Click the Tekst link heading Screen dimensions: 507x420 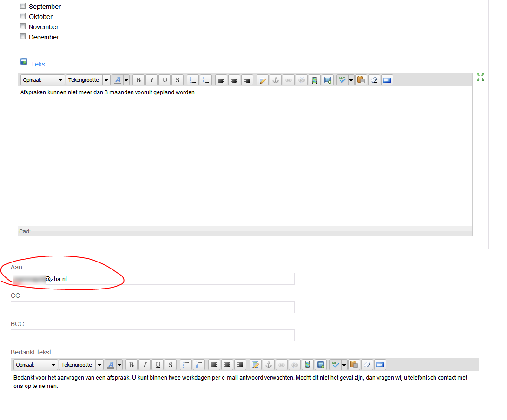[39, 64]
